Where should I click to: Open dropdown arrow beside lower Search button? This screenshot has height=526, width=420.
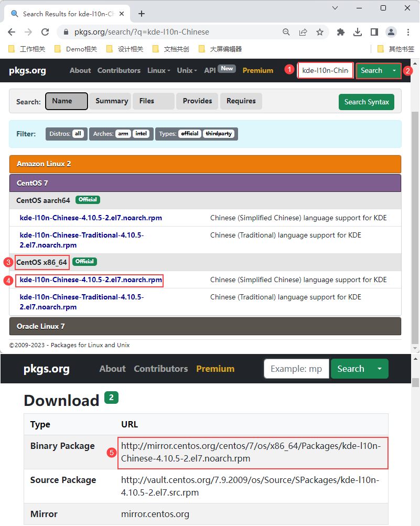380,369
